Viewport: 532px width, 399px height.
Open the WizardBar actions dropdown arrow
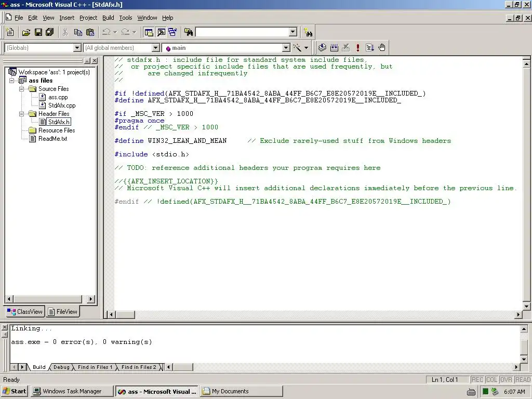(x=306, y=48)
